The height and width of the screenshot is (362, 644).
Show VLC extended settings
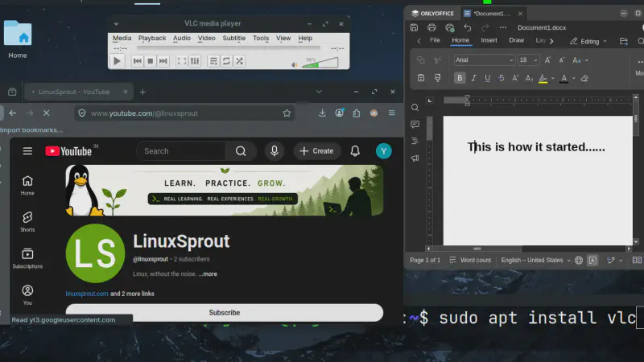coord(195,61)
